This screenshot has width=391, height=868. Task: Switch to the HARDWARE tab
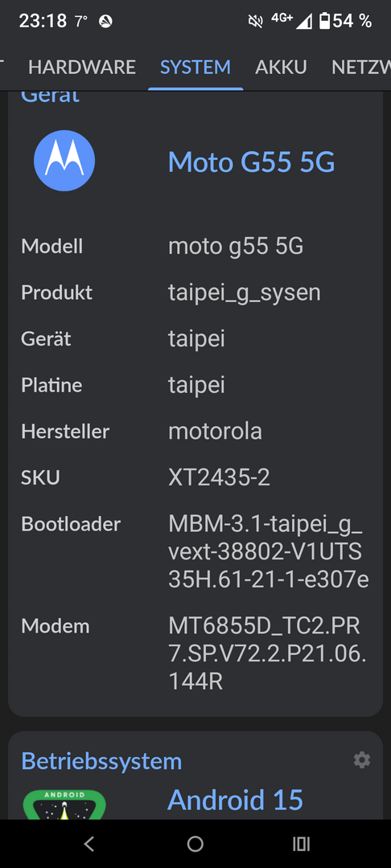click(x=82, y=67)
